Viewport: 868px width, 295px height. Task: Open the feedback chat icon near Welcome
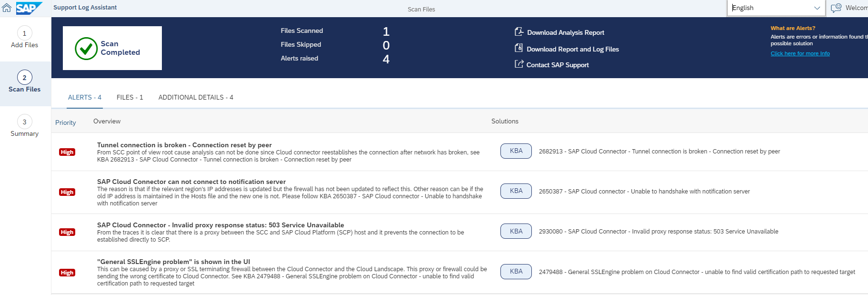pyautogui.click(x=836, y=8)
